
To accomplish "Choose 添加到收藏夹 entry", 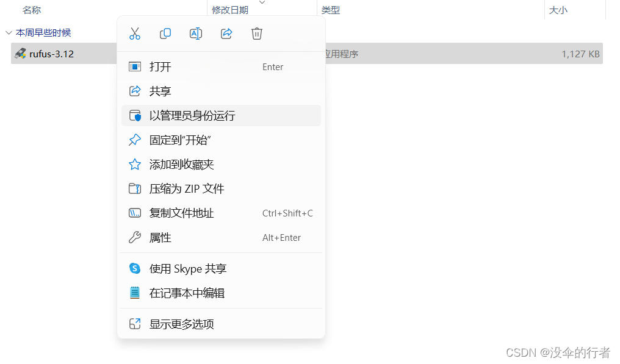I will coord(221,165).
